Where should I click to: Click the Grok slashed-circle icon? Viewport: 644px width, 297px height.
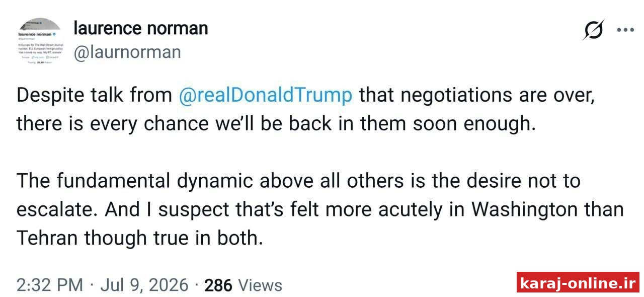(594, 30)
